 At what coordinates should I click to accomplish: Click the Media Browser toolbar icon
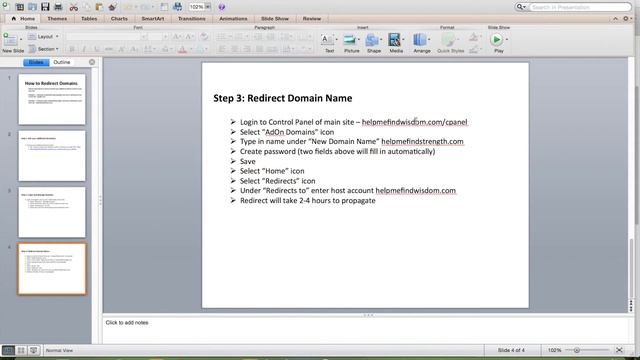(178, 7)
